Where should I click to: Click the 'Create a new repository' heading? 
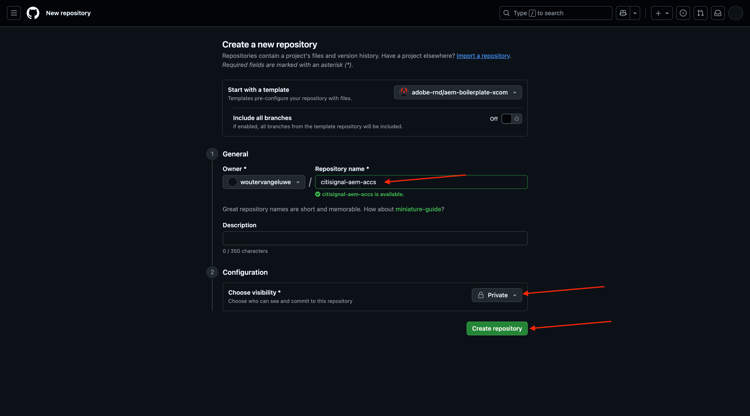pos(269,44)
